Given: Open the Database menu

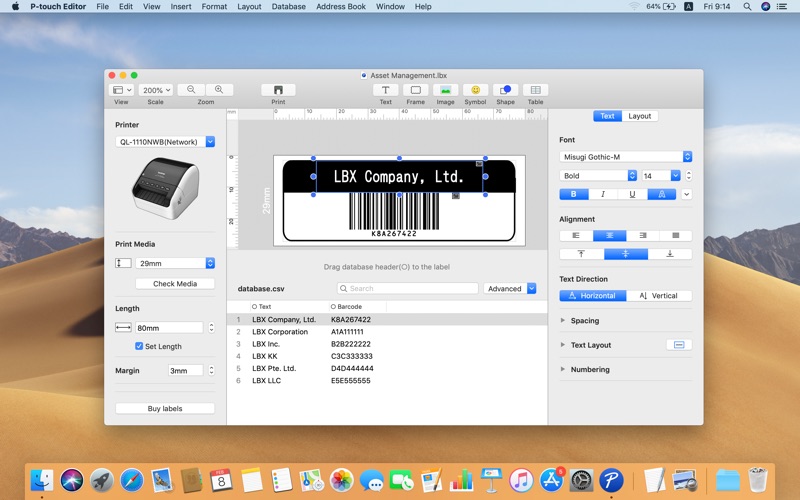Looking at the screenshot, I should [x=289, y=7].
